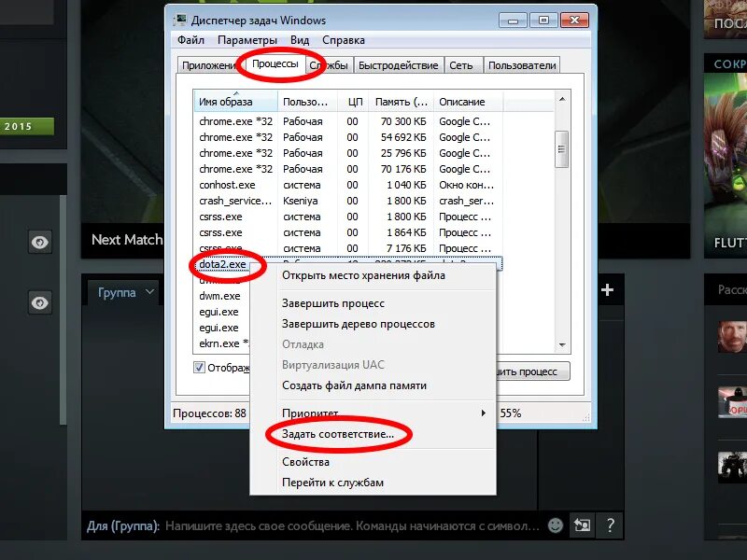The width and height of the screenshot is (747, 560).
Task: Click the chat popout icon beside smiley
Action: point(582,525)
